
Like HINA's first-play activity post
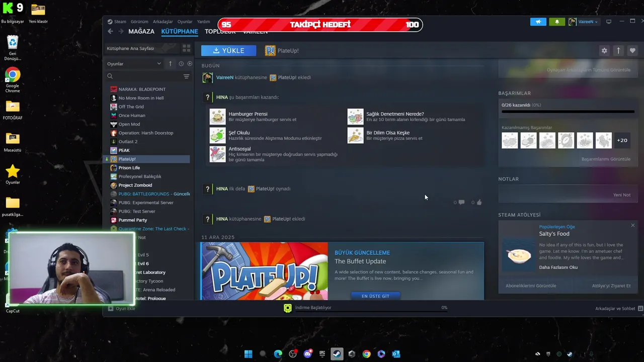click(x=476, y=202)
